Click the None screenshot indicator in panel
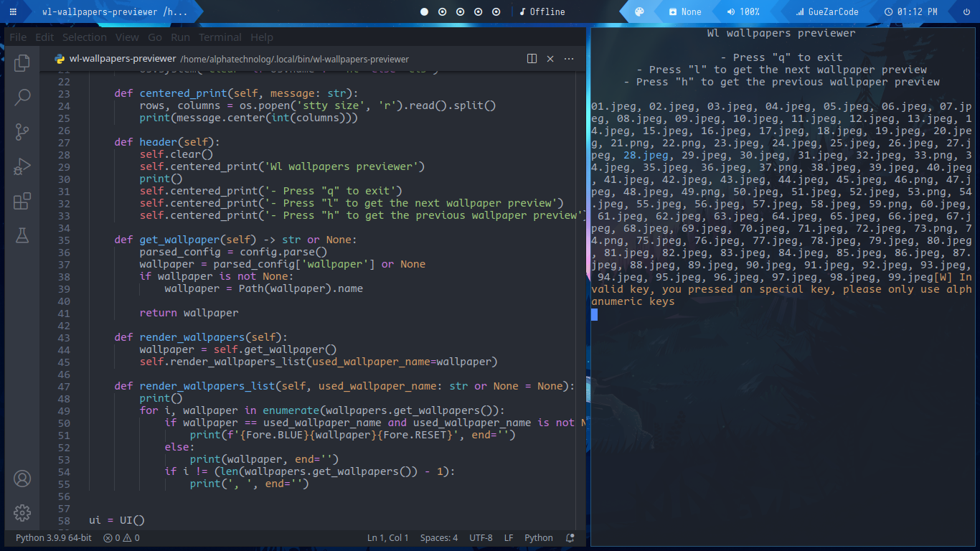This screenshot has width=980, height=551. pyautogui.click(x=685, y=11)
